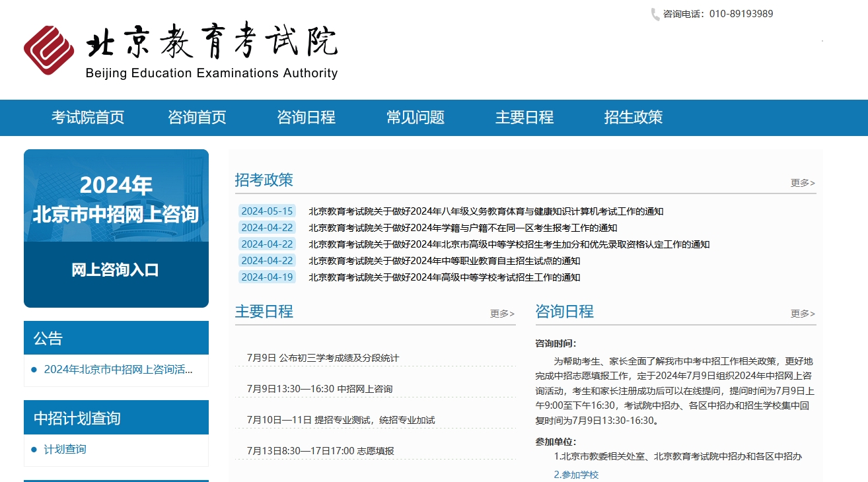Viewport: 868px width, 482px height.
Task: Click the 咨询时间: label
Action: coord(556,343)
